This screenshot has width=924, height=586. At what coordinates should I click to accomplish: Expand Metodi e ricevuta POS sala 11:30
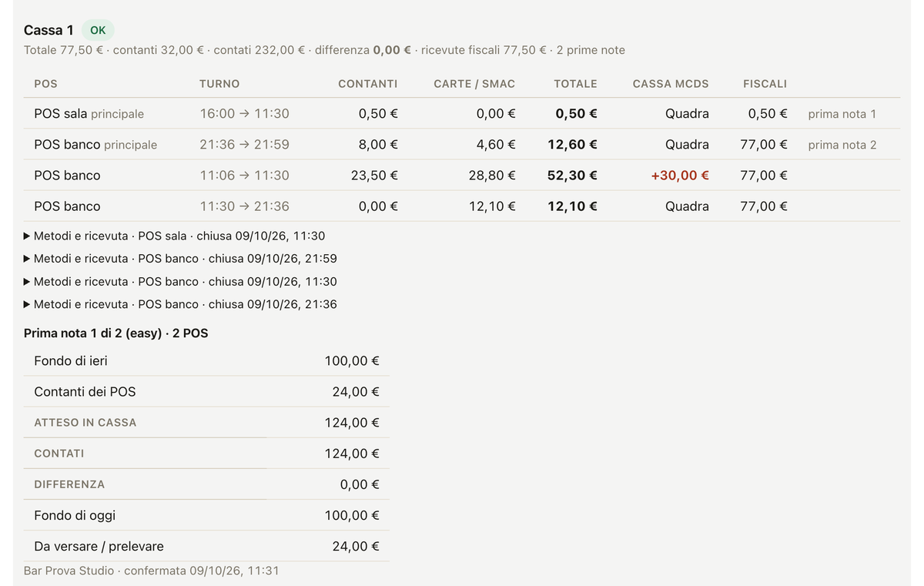[175, 236]
